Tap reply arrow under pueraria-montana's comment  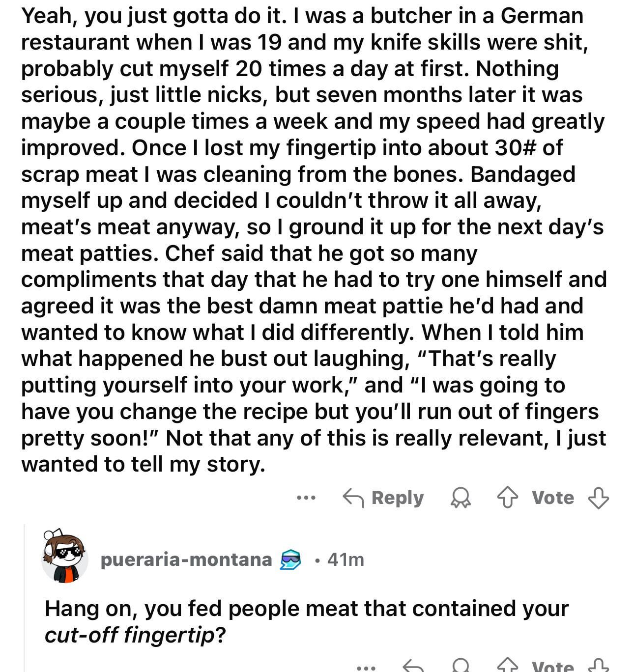(x=413, y=667)
